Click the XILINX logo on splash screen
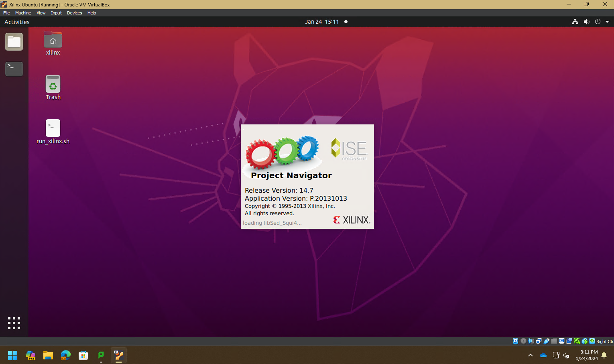614x364 pixels. [x=352, y=220]
